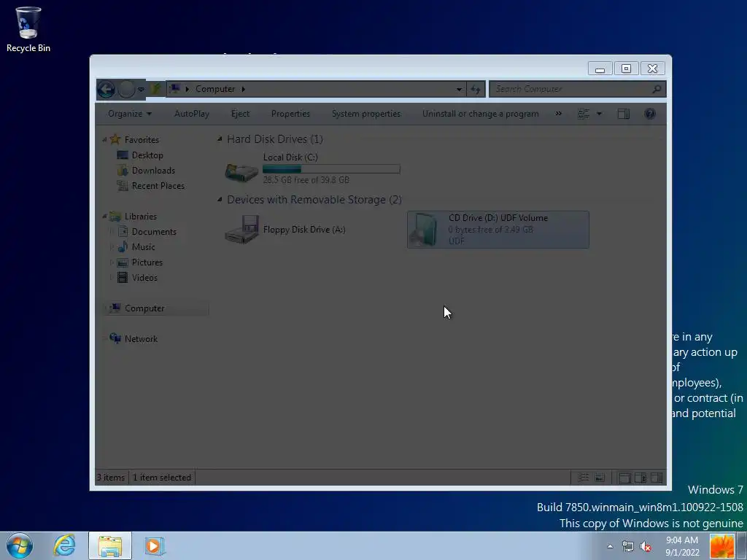Collapse Devices with Removable Storage group
The image size is (747, 560).
pos(220,200)
